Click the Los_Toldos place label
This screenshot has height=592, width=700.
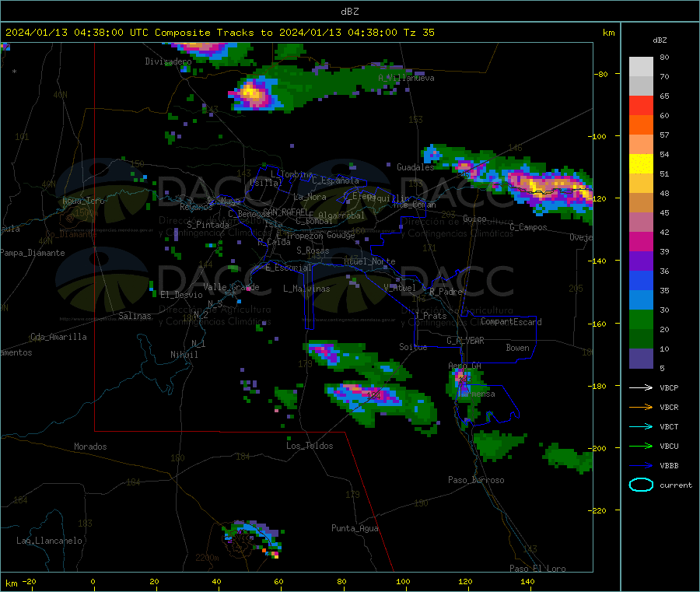tap(310, 446)
